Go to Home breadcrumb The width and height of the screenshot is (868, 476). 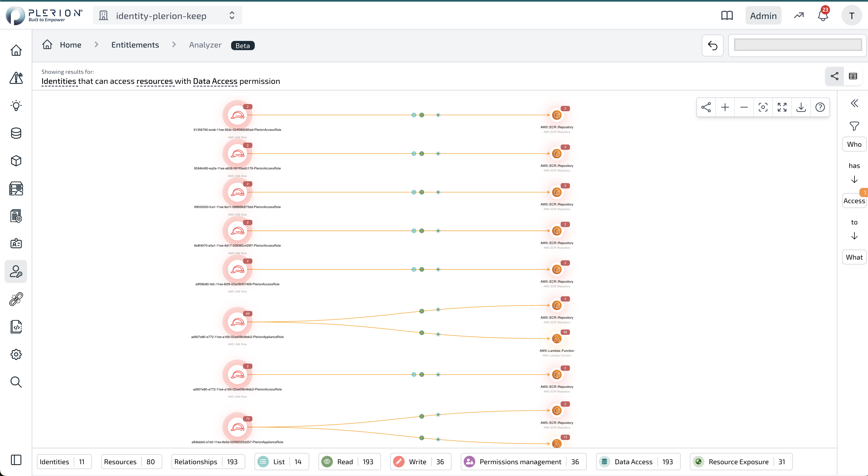click(x=70, y=45)
